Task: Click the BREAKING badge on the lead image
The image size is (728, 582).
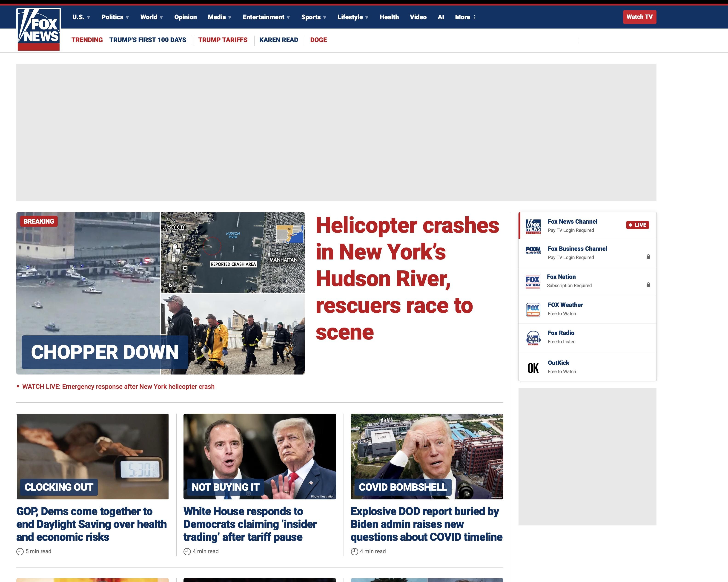Action: [x=39, y=221]
